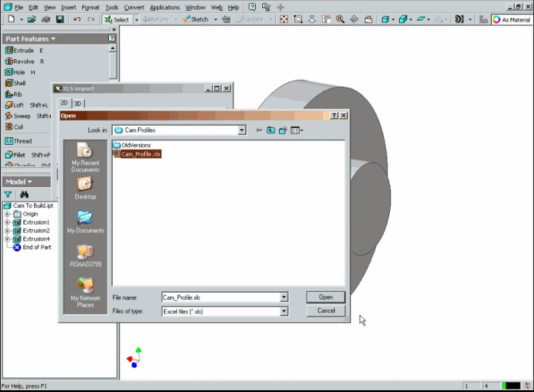Choose the Hole feature tool
This screenshot has width=534, height=392.
20,73
